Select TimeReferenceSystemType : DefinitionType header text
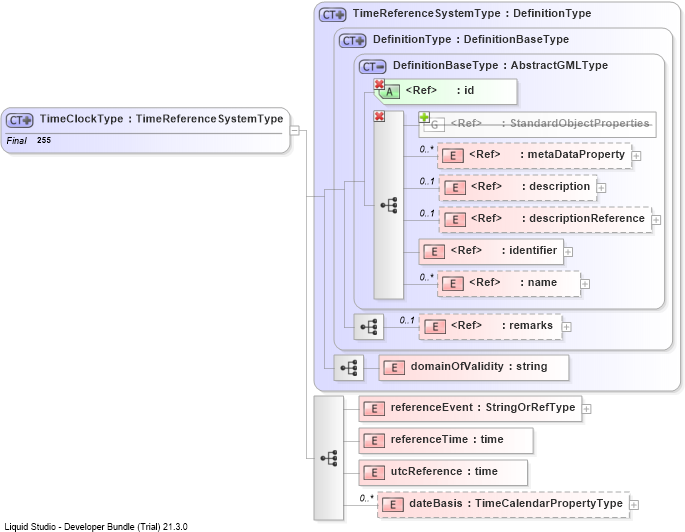Viewport: 685px width, 532px height. pyautogui.click(x=472, y=14)
